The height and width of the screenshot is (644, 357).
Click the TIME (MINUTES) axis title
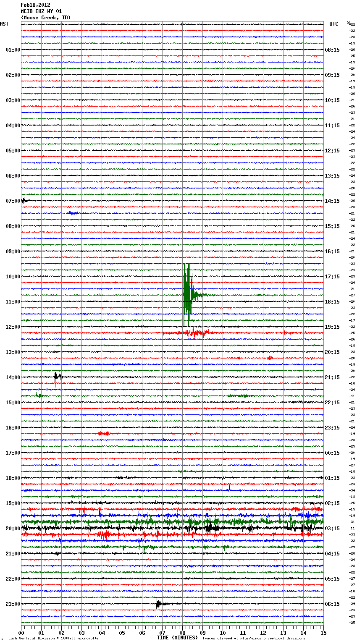tap(177, 638)
